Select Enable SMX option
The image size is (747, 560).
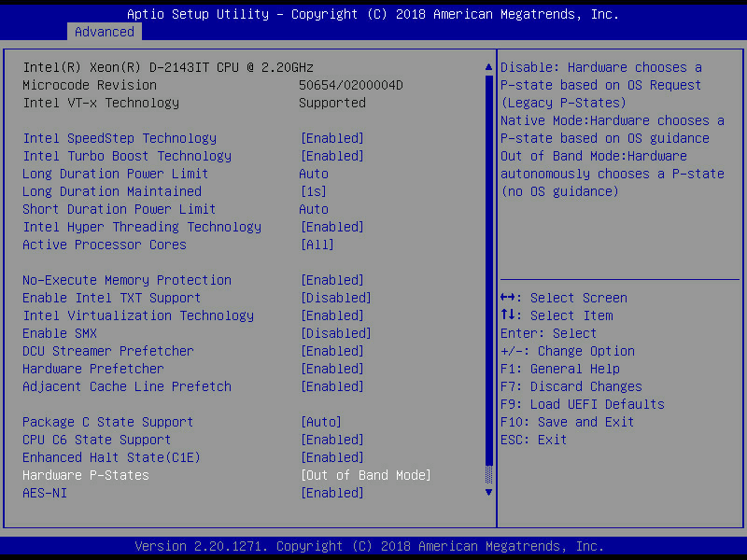click(x=60, y=333)
